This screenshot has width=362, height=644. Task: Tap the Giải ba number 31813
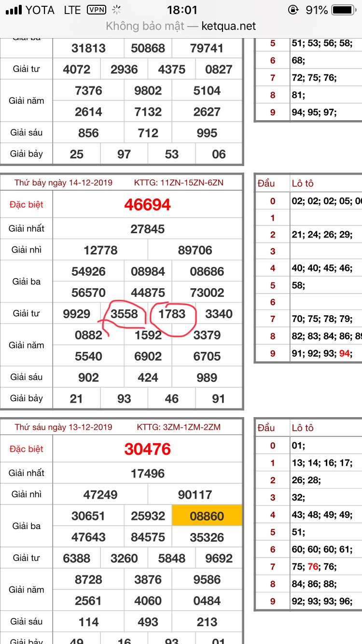[88, 48]
